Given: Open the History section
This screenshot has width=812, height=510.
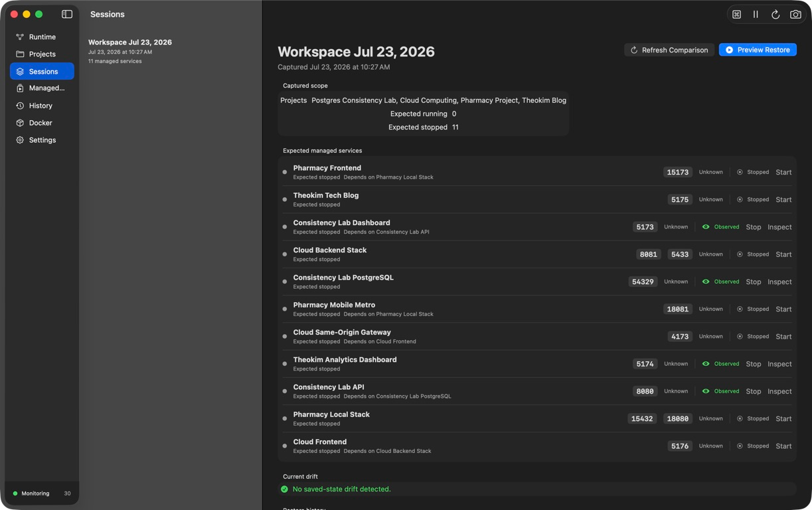Looking at the screenshot, I should pyautogui.click(x=42, y=106).
